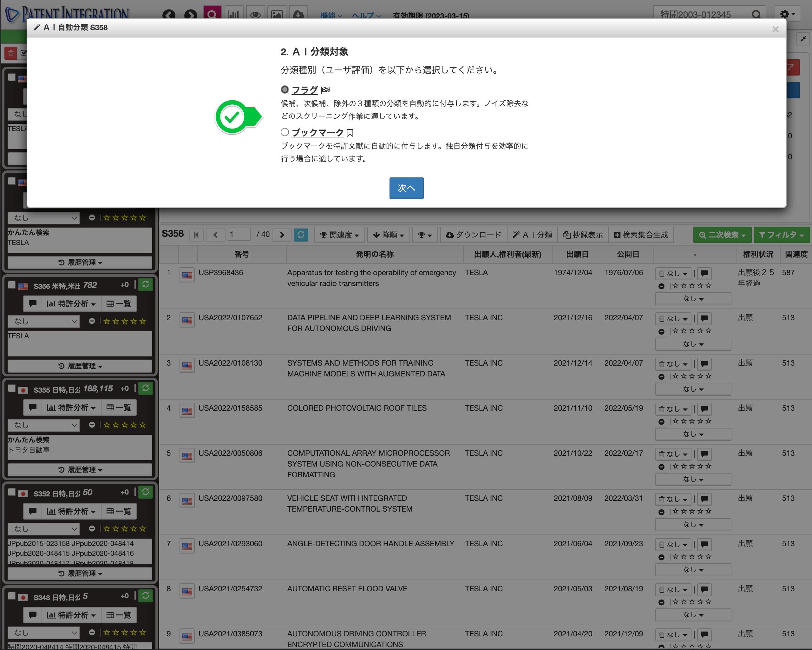Click the ダウンロード button
812x650 pixels.
coord(474,235)
